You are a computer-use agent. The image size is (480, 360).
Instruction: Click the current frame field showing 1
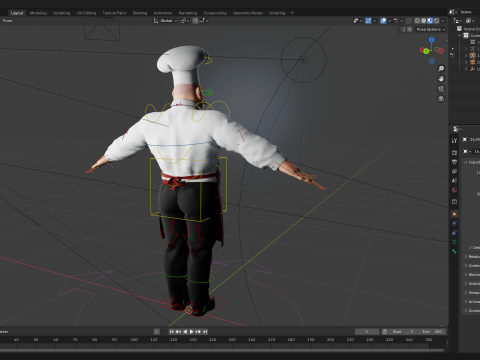(x=367, y=331)
